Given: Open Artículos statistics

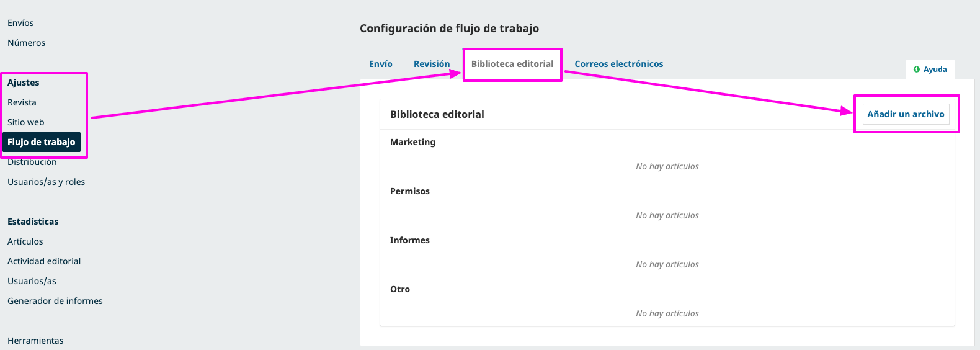Looking at the screenshot, I should (25, 241).
